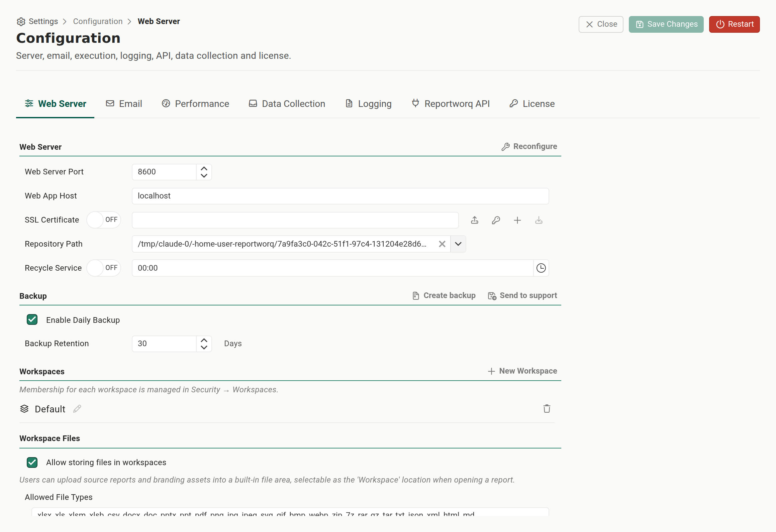Click 'Web Server' in the breadcrumb
Image resolution: width=776 pixels, height=532 pixels.
coord(159,21)
